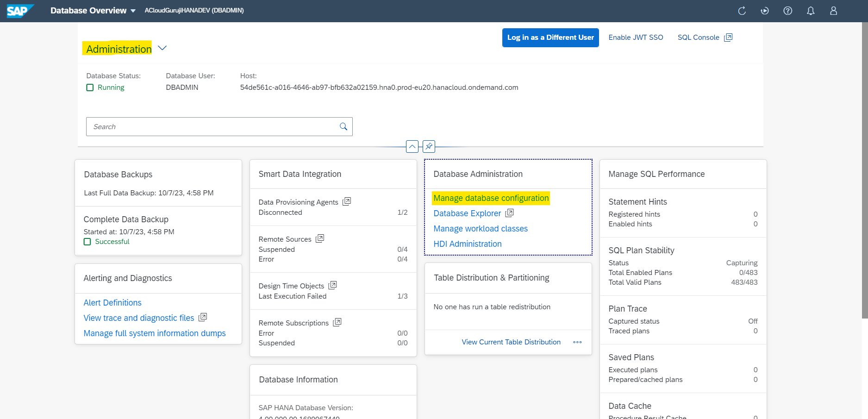Open the notifications bell
Image resolution: width=868 pixels, height=419 pixels.
811,11
